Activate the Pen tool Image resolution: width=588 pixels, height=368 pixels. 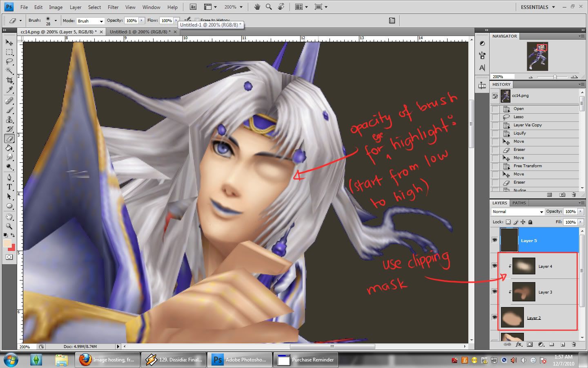(x=9, y=177)
